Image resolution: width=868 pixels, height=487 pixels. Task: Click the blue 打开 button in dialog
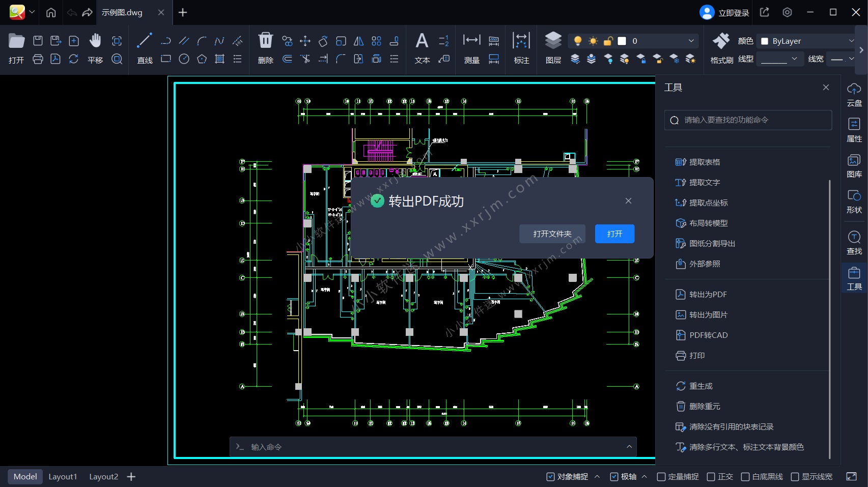[614, 234]
